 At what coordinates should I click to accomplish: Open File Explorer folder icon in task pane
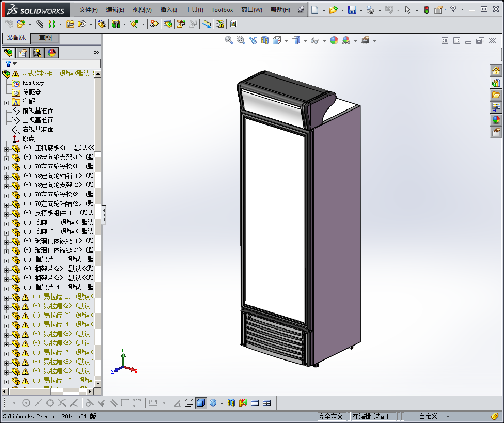tap(496, 95)
